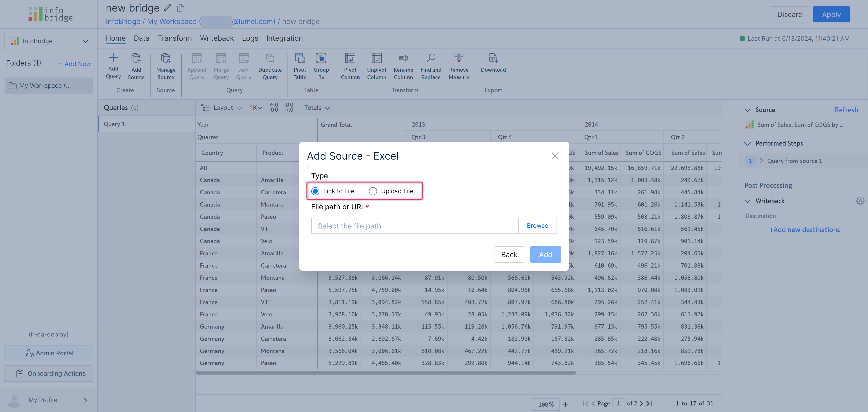Viewport: 868px width, 412px height.
Task: Collapse the Performed Steps section
Action: click(x=747, y=144)
